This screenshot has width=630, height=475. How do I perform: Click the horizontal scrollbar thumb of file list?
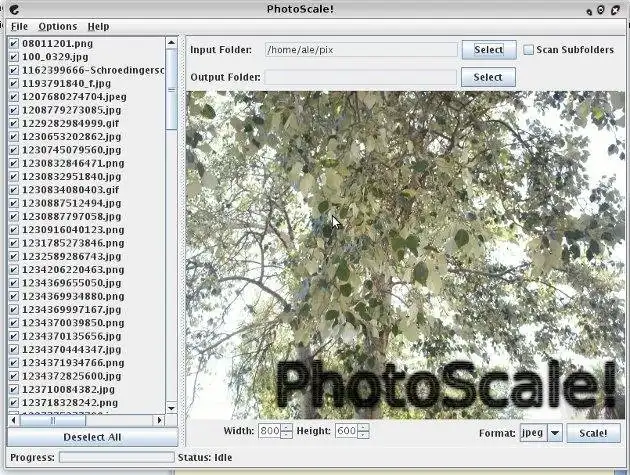[x=53, y=420]
